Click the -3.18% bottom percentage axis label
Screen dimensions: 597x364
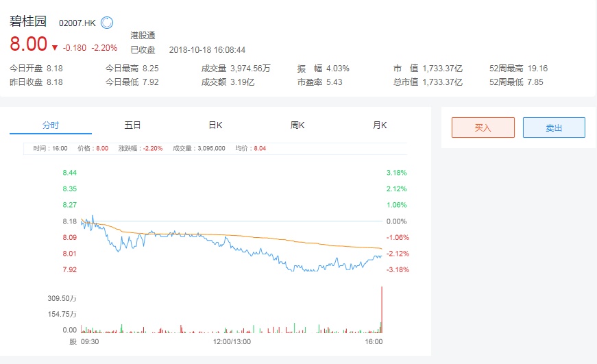point(398,270)
